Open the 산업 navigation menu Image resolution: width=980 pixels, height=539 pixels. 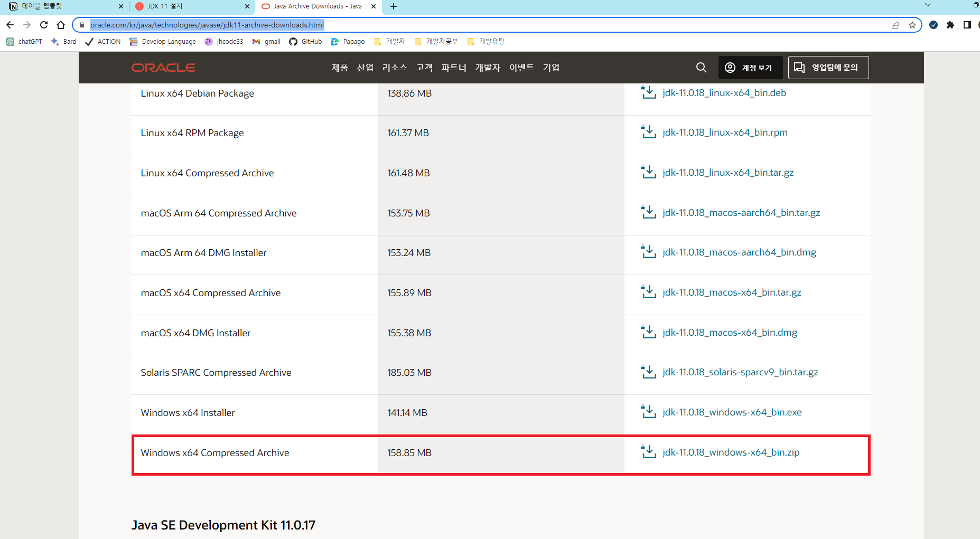(365, 68)
